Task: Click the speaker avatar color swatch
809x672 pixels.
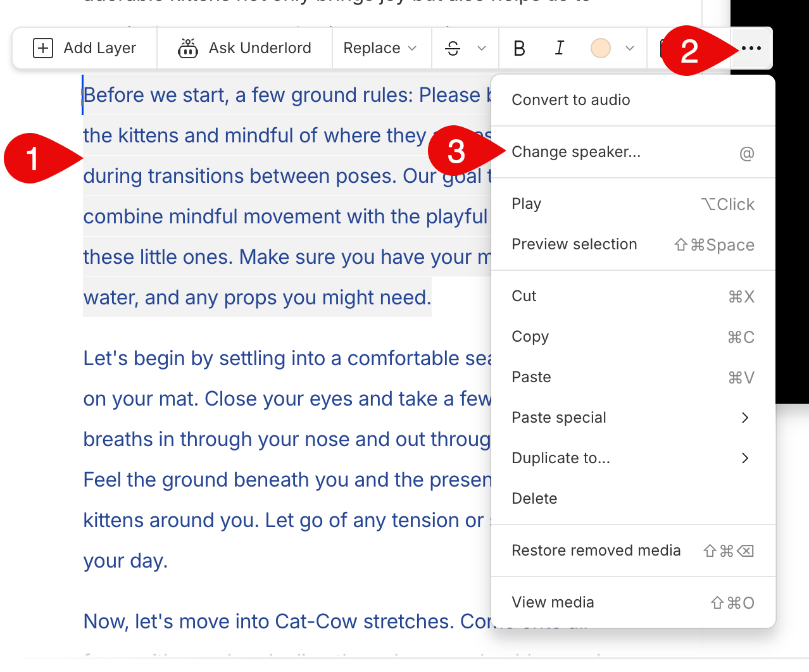Action: (x=600, y=47)
